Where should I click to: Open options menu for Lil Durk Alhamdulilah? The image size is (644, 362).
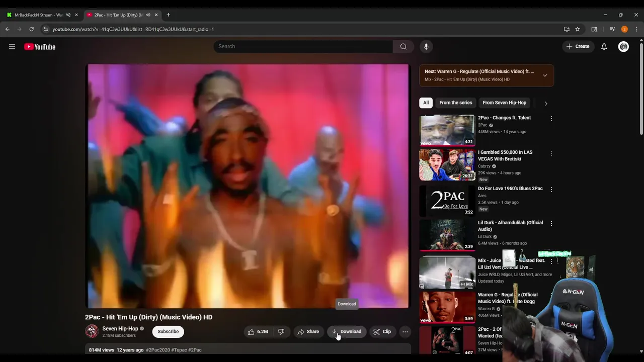(x=551, y=223)
